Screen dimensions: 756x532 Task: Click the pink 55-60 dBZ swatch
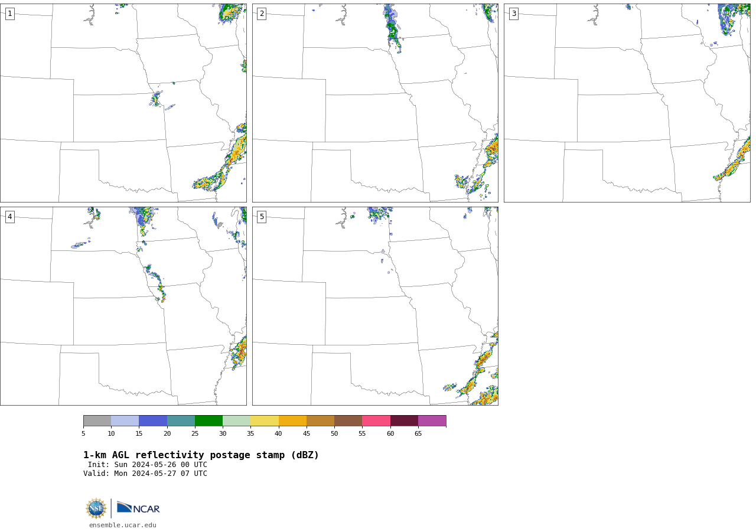pos(376,421)
